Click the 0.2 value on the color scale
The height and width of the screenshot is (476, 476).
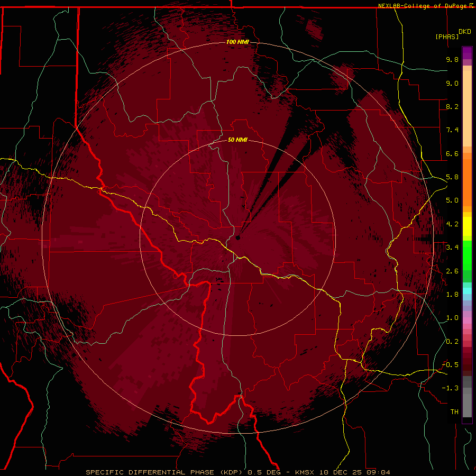(x=452, y=342)
